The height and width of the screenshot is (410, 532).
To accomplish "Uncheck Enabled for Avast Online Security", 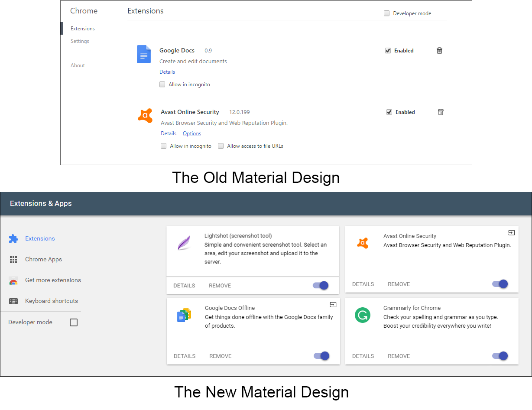I will 389,112.
